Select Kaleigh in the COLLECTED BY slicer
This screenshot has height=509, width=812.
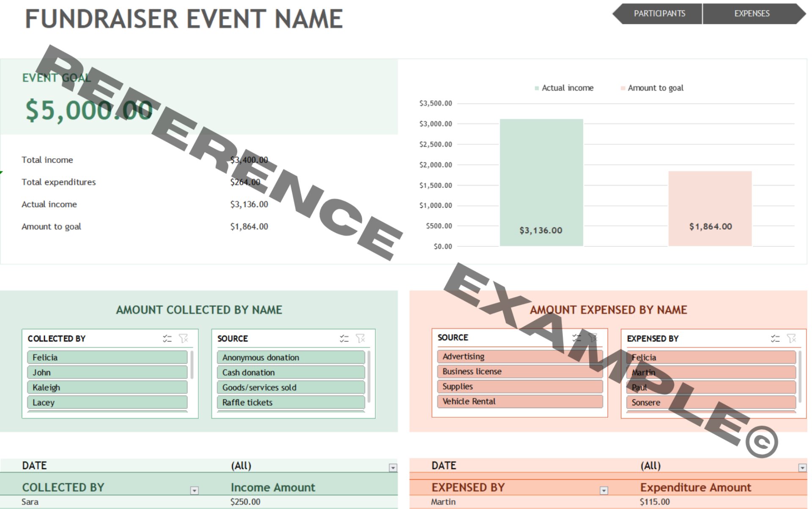(x=107, y=388)
